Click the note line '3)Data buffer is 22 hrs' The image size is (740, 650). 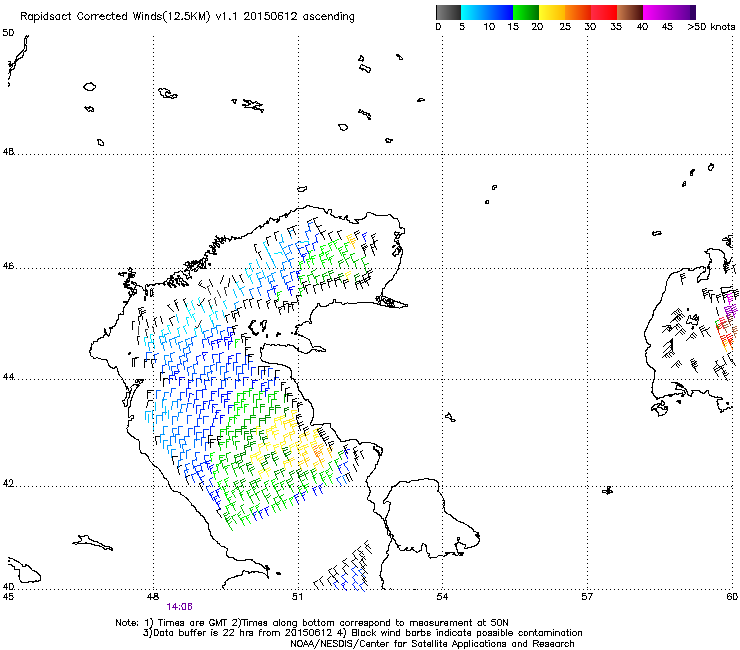362,633
